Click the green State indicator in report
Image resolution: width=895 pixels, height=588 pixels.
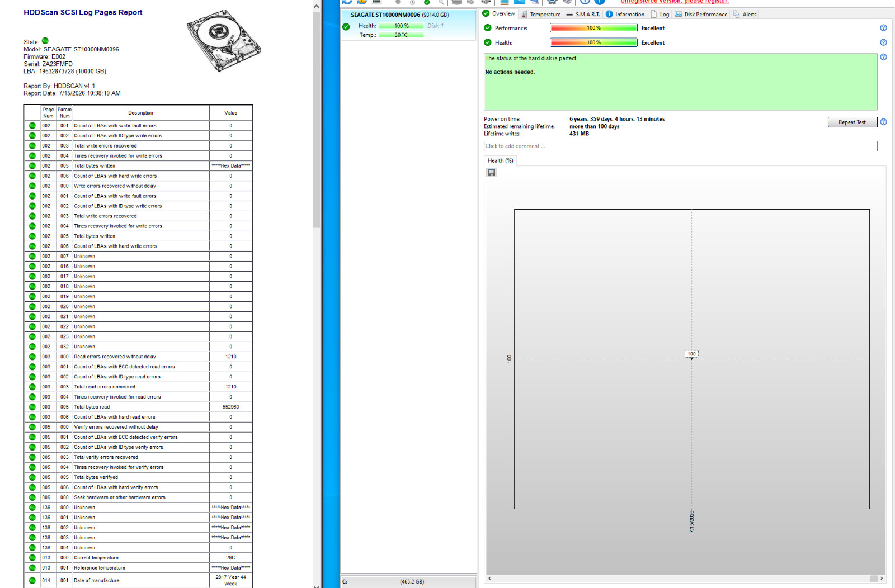pyautogui.click(x=45, y=41)
